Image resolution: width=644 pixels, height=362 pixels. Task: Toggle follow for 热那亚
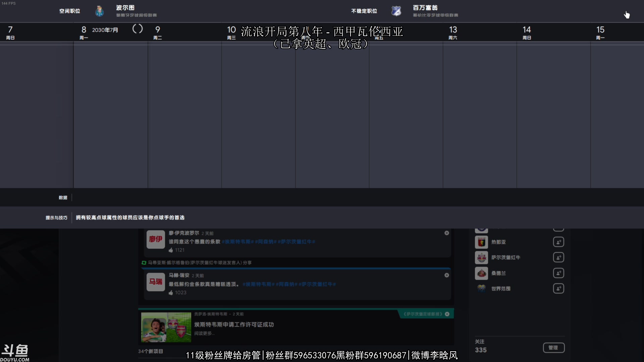[x=558, y=242]
